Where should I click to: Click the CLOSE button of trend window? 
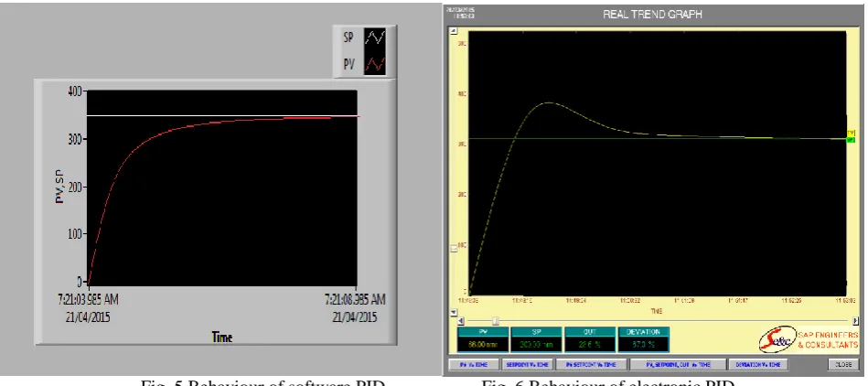(843, 365)
